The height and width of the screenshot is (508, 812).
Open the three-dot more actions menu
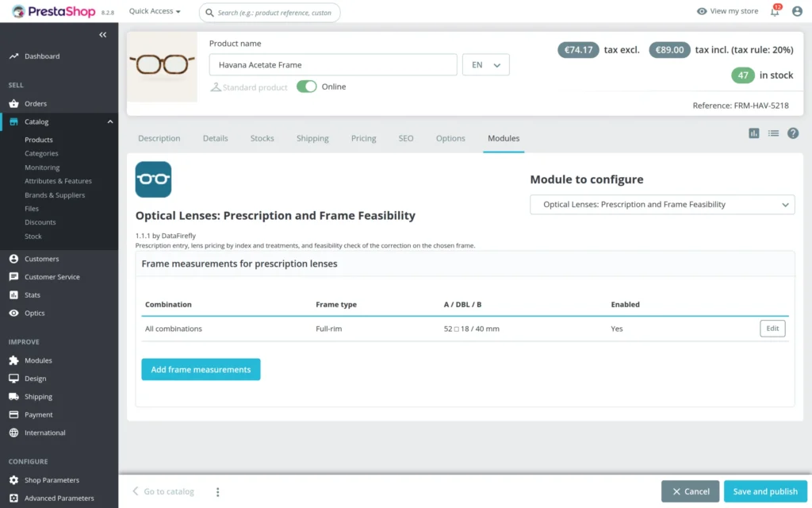(217, 491)
